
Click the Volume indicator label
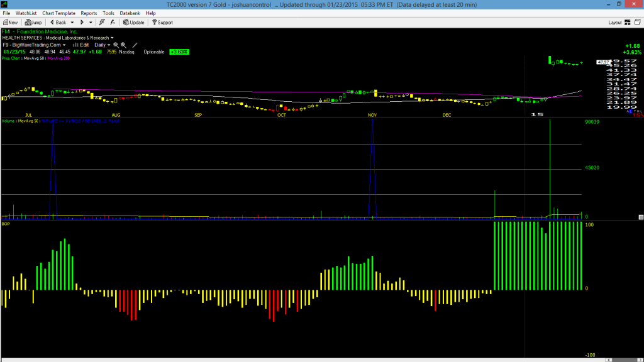pyautogui.click(x=8, y=121)
